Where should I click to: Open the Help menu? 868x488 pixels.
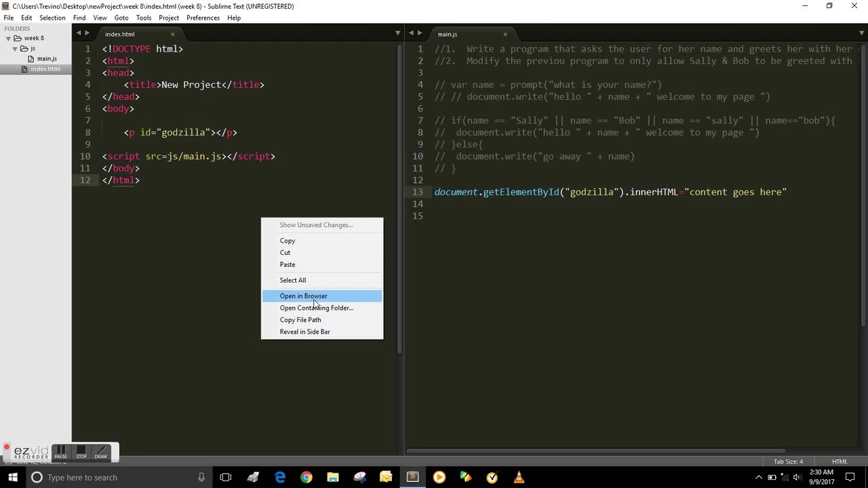(x=234, y=18)
